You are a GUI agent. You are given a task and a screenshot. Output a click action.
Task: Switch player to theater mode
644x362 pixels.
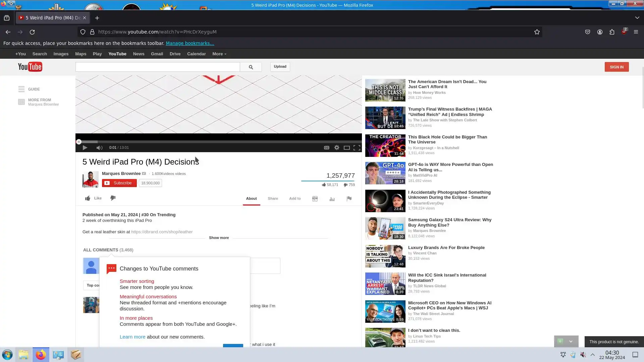point(346,148)
